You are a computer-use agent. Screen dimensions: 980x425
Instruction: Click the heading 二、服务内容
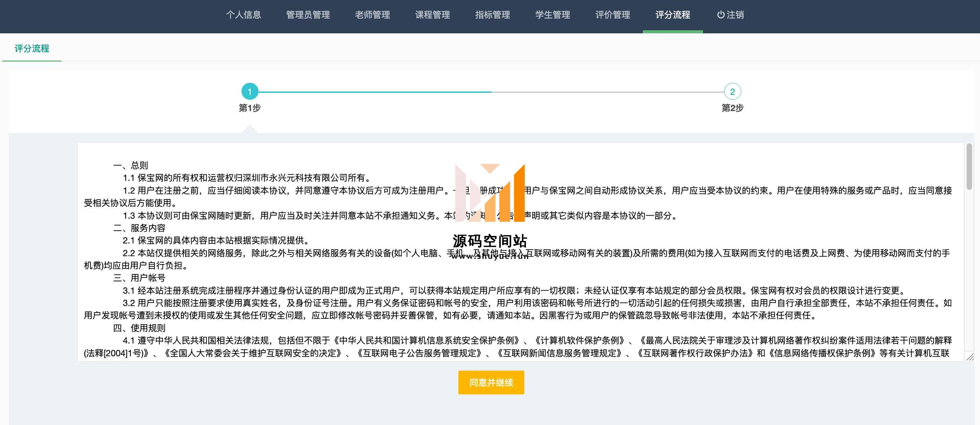coord(139,228)
